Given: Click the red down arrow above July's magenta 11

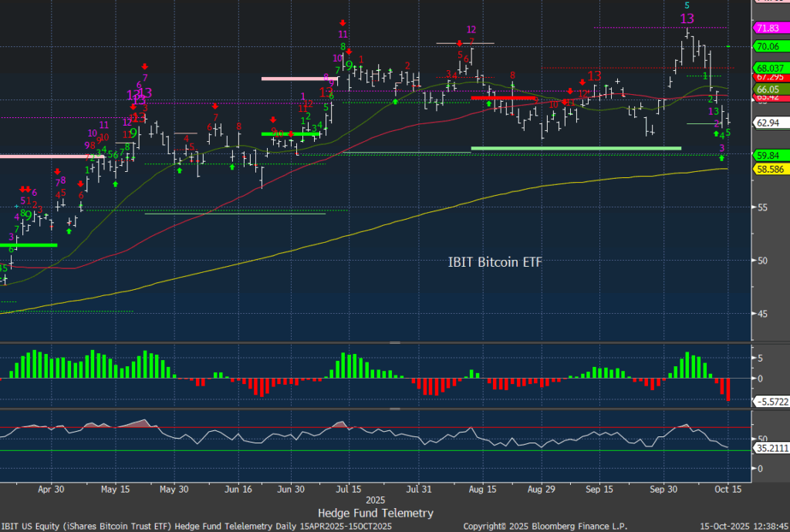Looking at the screenshot, I should [x=343, y=23].
